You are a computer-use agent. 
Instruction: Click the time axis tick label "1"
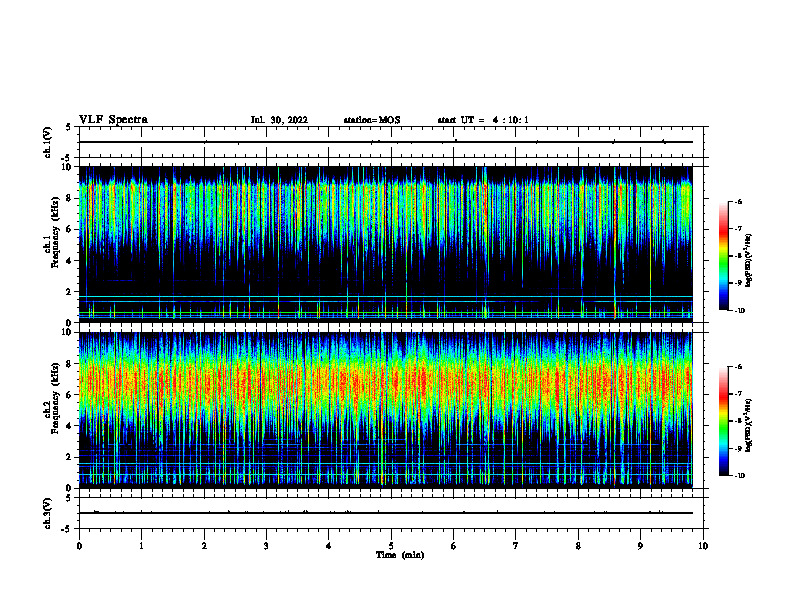[141, 546]
